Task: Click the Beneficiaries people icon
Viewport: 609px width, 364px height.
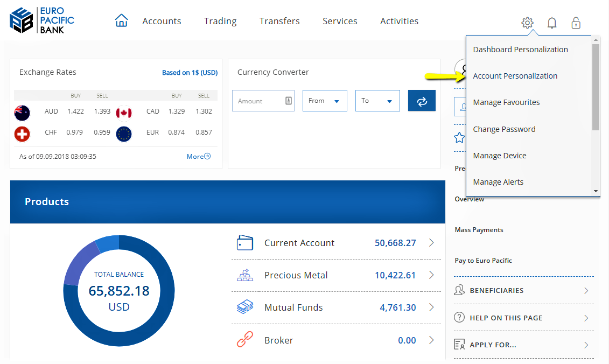Action: click(459, 290)
